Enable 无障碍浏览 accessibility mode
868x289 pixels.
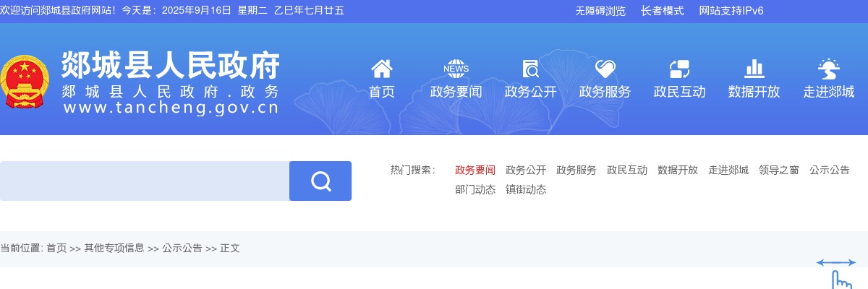coord(600,11)
